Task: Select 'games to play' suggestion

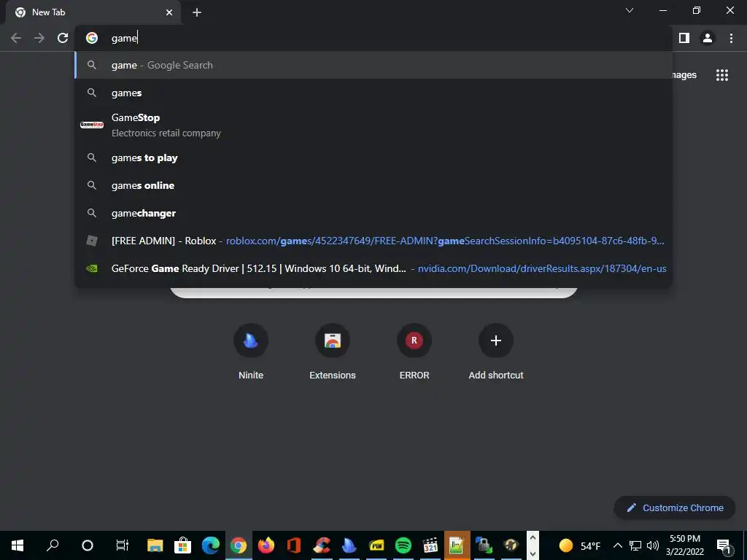Action: click(x=374, y=157)
